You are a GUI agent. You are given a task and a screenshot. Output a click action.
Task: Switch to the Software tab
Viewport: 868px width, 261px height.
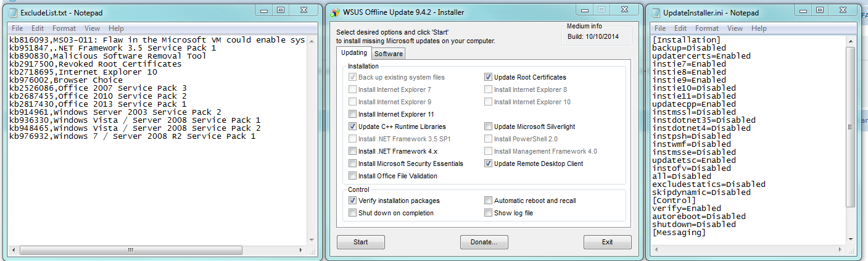pyautogui.click(x=389, y=54)
